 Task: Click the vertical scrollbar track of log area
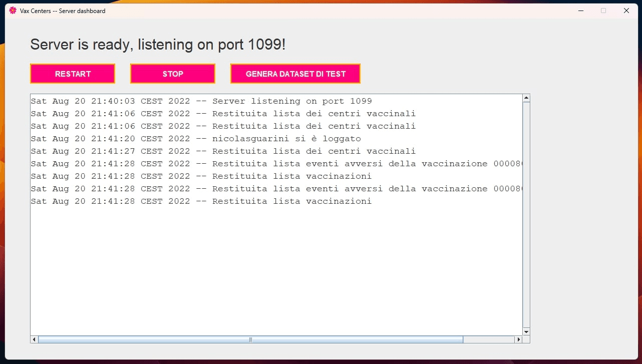click(x=526, y=215)
